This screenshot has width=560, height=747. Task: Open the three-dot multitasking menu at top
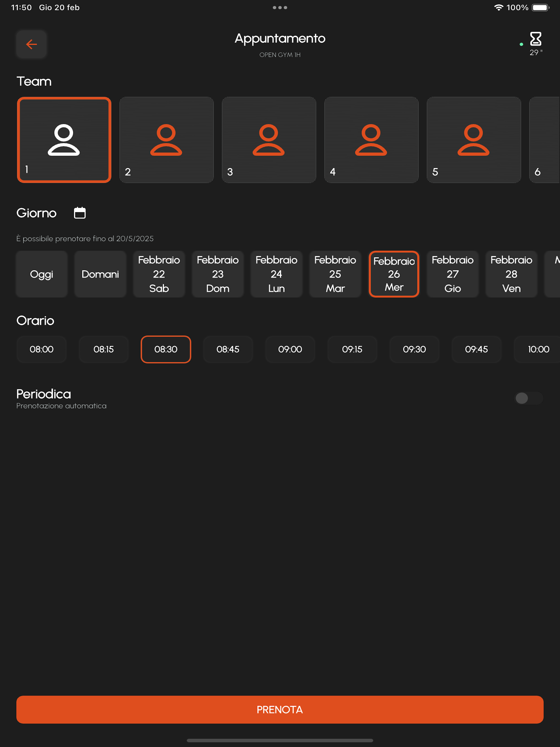[280, 7]
